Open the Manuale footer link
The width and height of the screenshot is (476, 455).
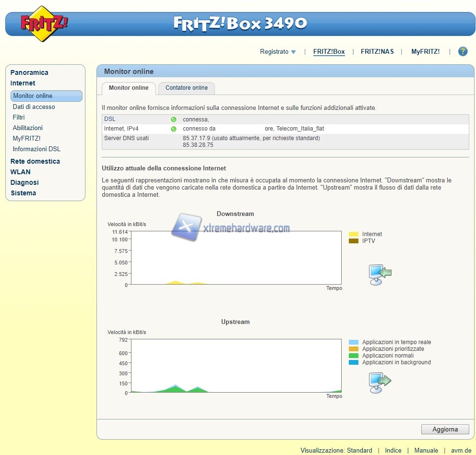pos(426,450)
